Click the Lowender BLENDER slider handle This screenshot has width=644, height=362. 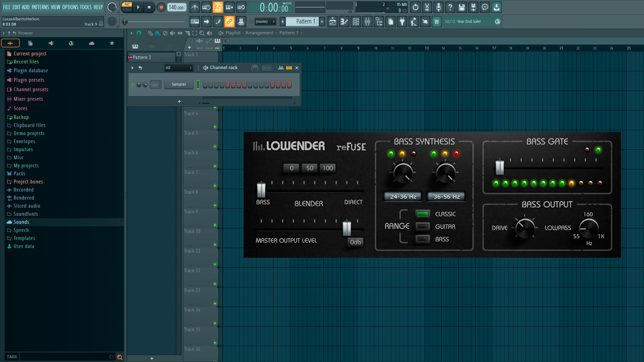pyautogui.click(x=261, y=189)
